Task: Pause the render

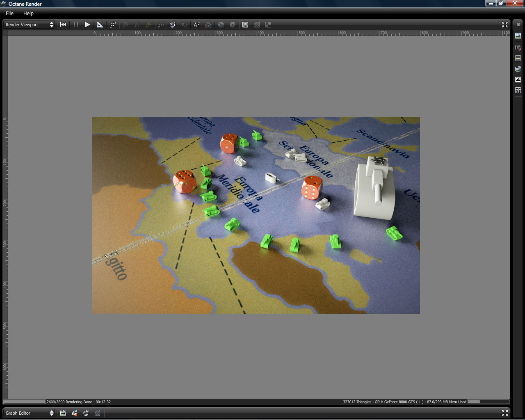Action: point(76,25)
